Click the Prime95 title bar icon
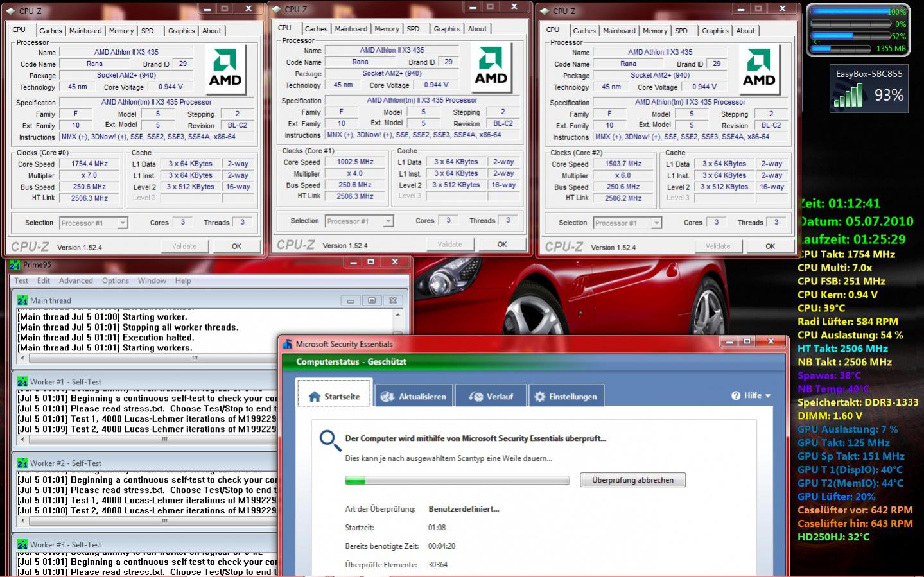Viewport: 924px width, 577px height. pos(15,264)
